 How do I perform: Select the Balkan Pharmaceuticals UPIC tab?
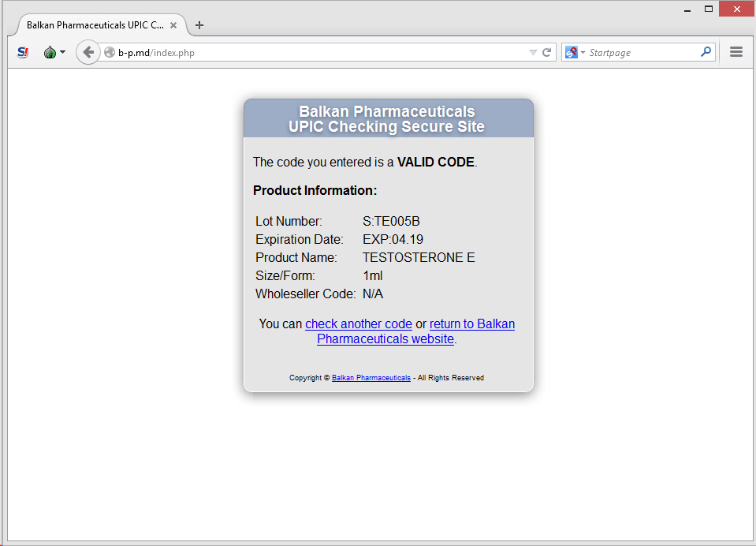(101, 25)
